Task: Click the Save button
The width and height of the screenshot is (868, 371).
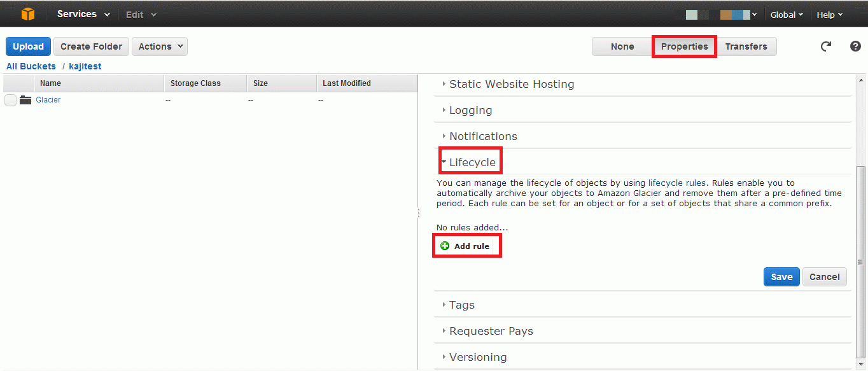Action: 781,277
